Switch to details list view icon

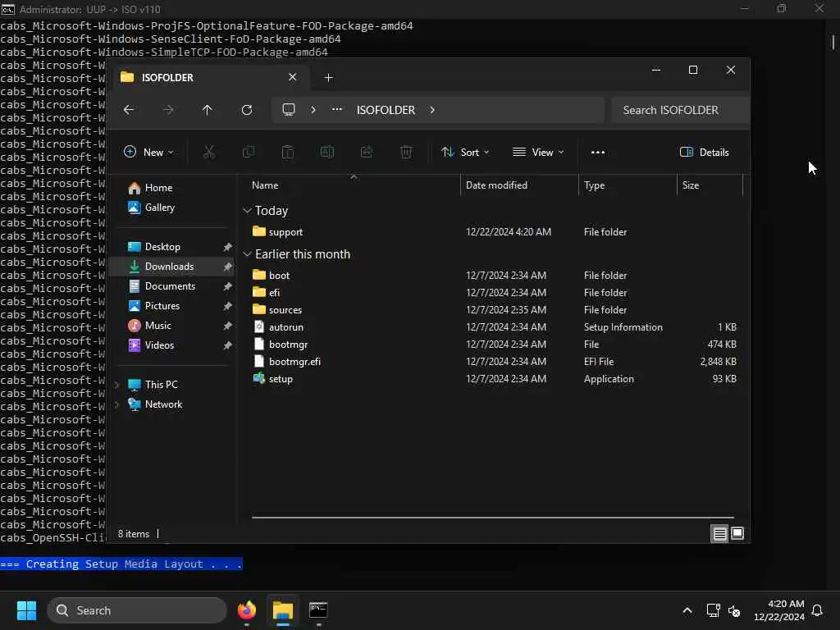[719, 533]
